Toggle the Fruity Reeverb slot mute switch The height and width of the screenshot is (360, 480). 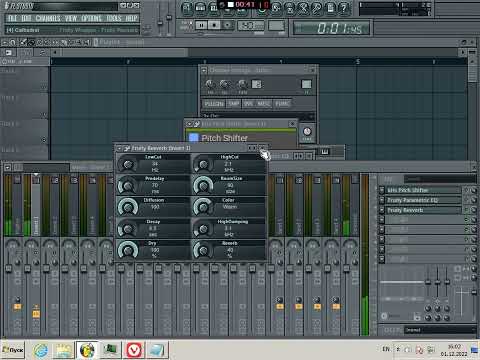(467, 210)
